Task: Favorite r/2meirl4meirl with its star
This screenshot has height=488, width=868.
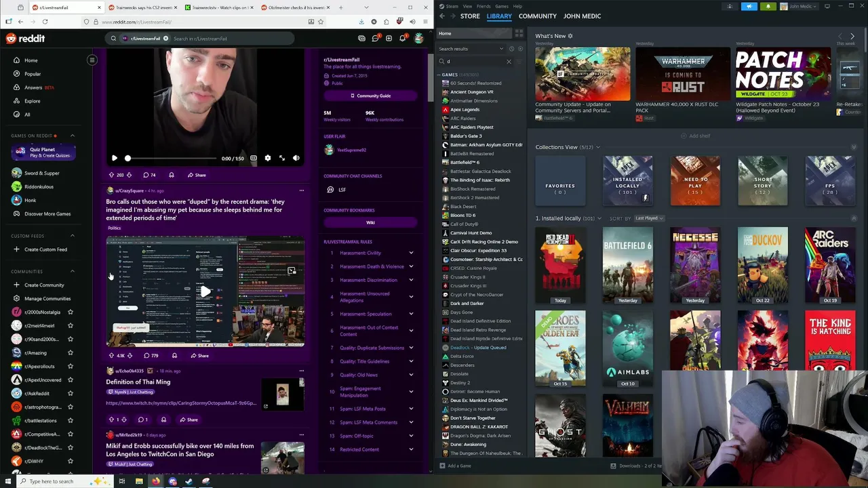Action: coord(70,325)
